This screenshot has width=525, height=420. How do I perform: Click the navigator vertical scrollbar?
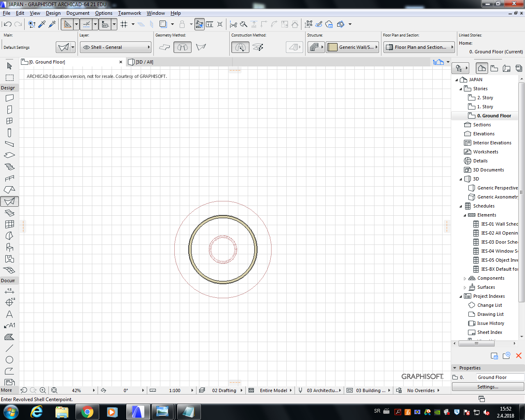(522, 193)
